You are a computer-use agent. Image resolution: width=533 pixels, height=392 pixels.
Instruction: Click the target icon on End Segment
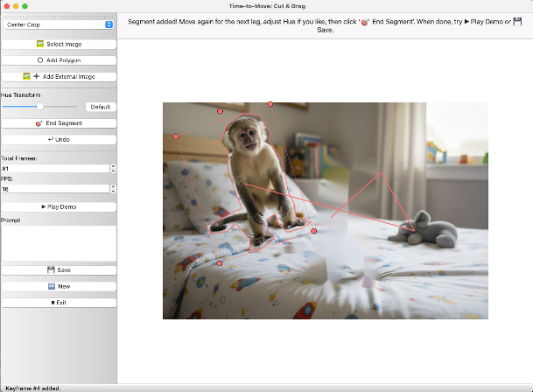tap(39, 123)
